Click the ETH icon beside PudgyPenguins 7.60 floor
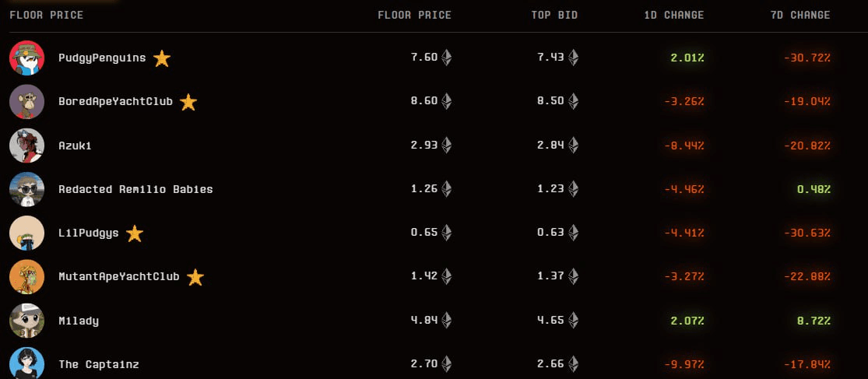868x379 pixels. (x=446, y=58)
